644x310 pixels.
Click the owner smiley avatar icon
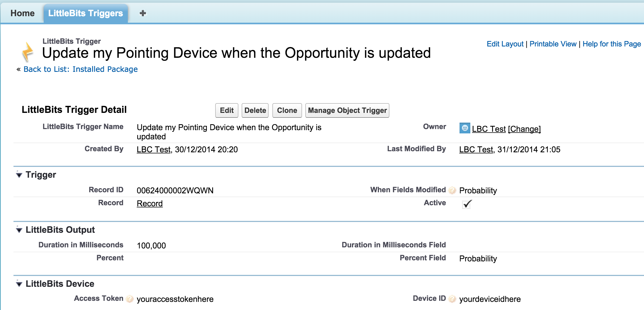(464, 128)
